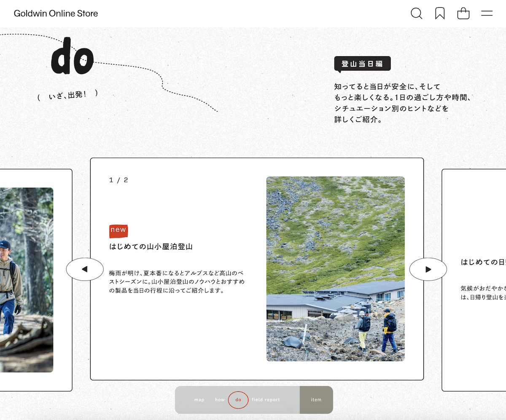Click the 登山当日編 speech bubble label
The width and height of the screenshot is (506, 420).
(362, 64)
